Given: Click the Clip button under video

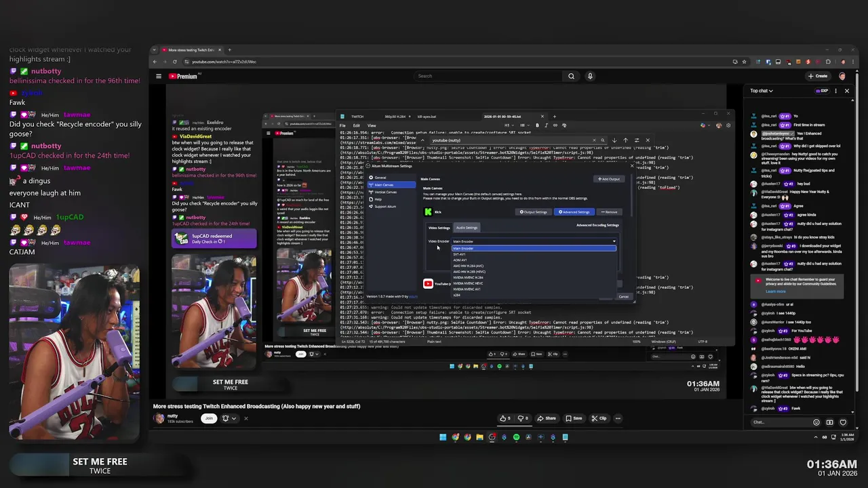Looking at the screenshot, I should pos(599,418).
